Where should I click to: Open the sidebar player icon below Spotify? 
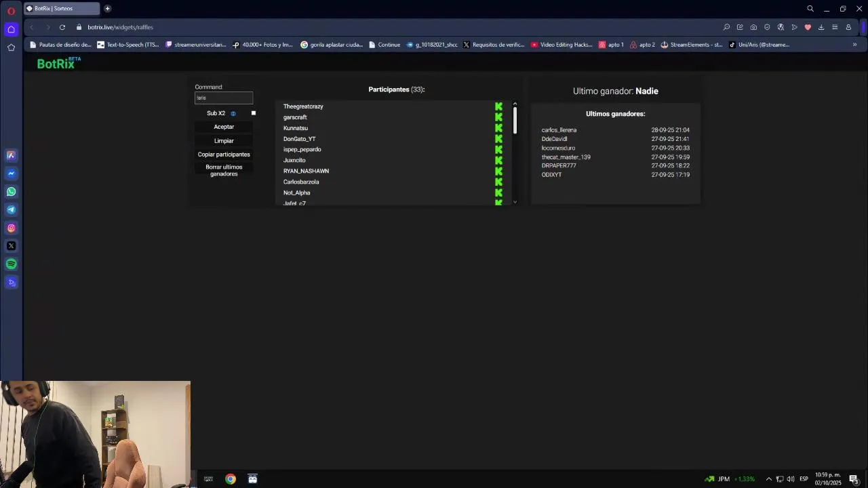click(11, 283)
